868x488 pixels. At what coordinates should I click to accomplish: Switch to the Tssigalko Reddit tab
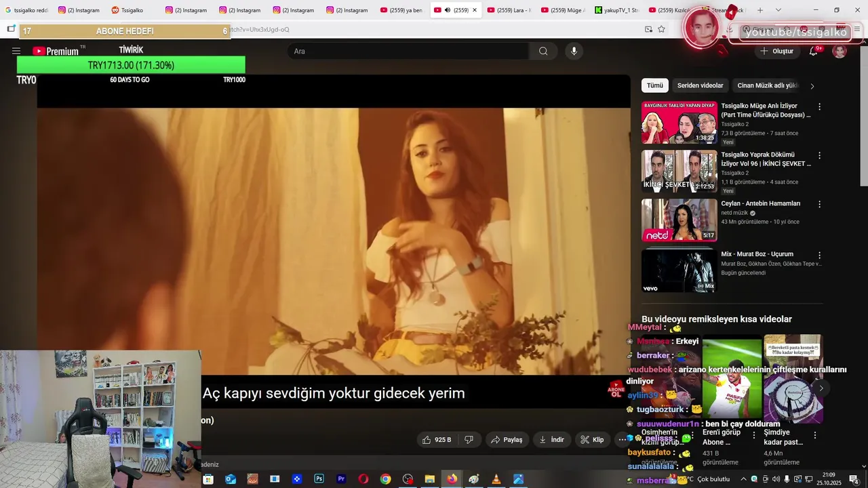[x=132, y=10]
